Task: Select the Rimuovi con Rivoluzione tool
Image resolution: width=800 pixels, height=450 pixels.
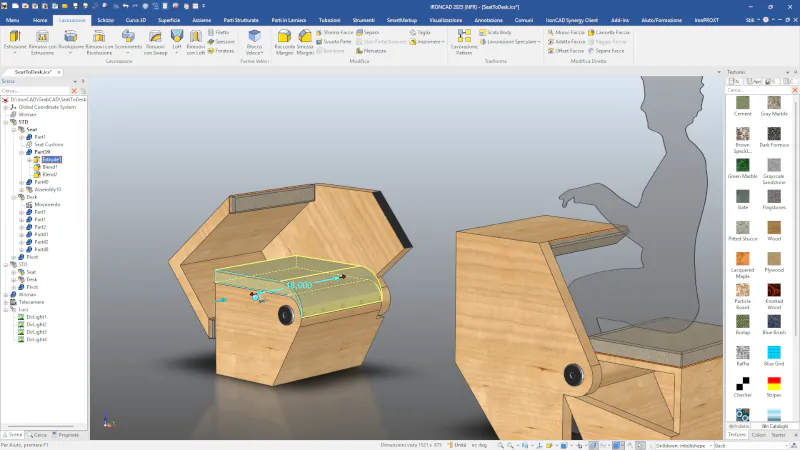Action: tap(99, 42)
